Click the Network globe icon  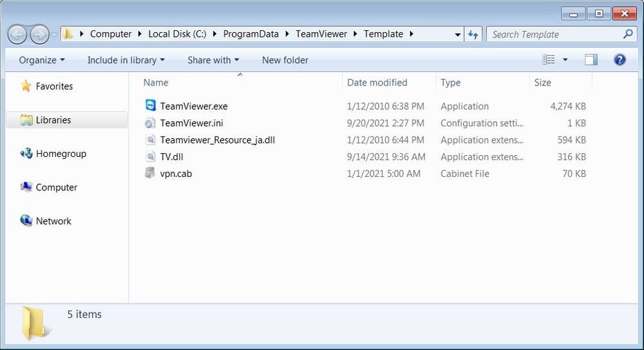(x=26, y=221)
